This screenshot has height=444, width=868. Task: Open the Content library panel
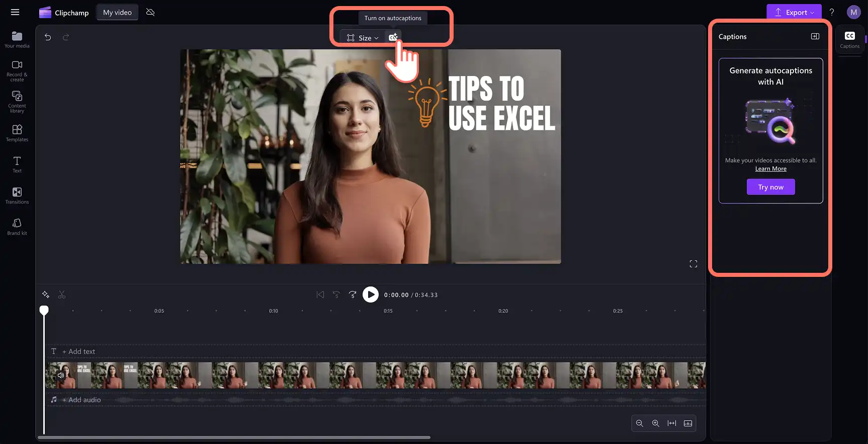17,102
